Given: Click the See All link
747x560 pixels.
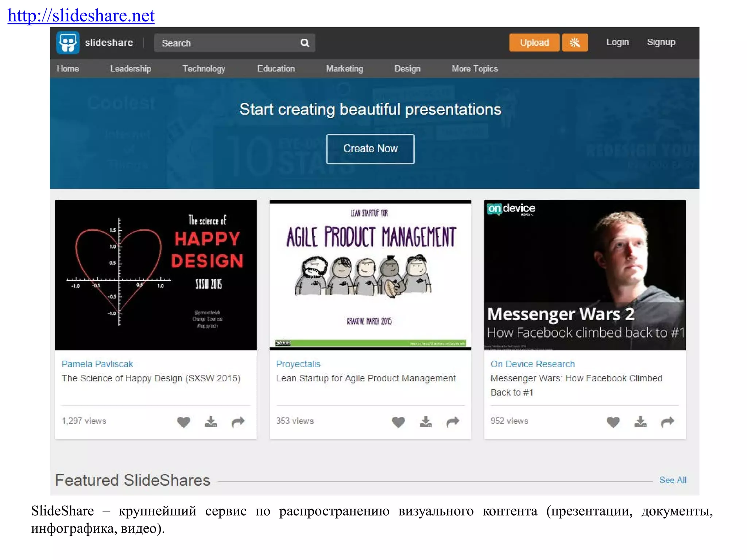Looking at the screenshot, I should pos(673,480).
